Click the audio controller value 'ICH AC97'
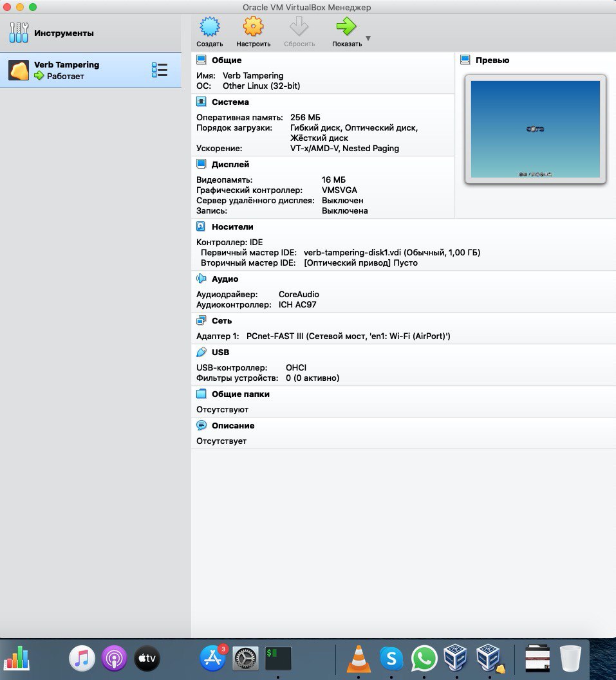616x680 pixels. (x=297, y=304)
